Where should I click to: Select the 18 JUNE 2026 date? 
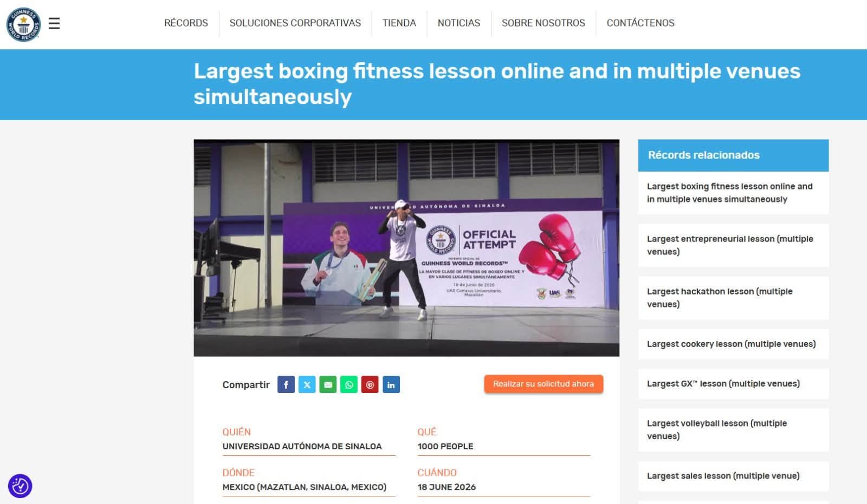coord(447,487)
